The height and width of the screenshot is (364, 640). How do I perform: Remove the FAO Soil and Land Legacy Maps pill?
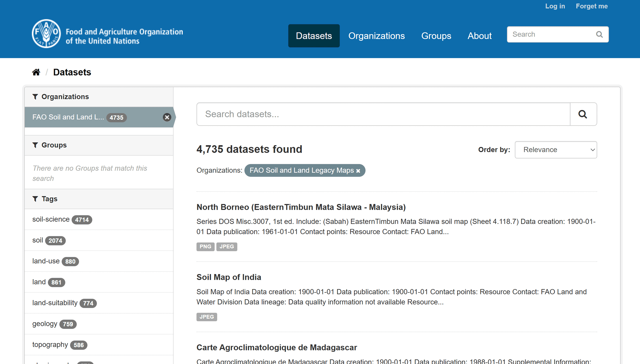pyautogui.click(x=358, y=171)
